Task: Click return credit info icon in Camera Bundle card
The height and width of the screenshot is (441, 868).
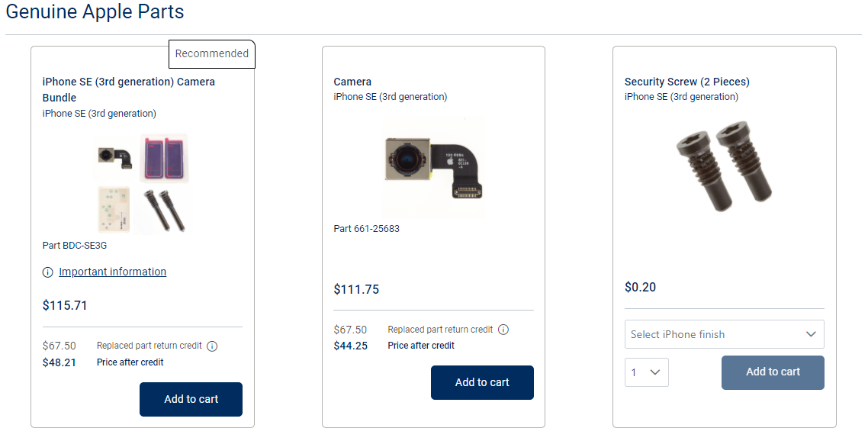Action: pyautogui.click(x=212, y=346)
